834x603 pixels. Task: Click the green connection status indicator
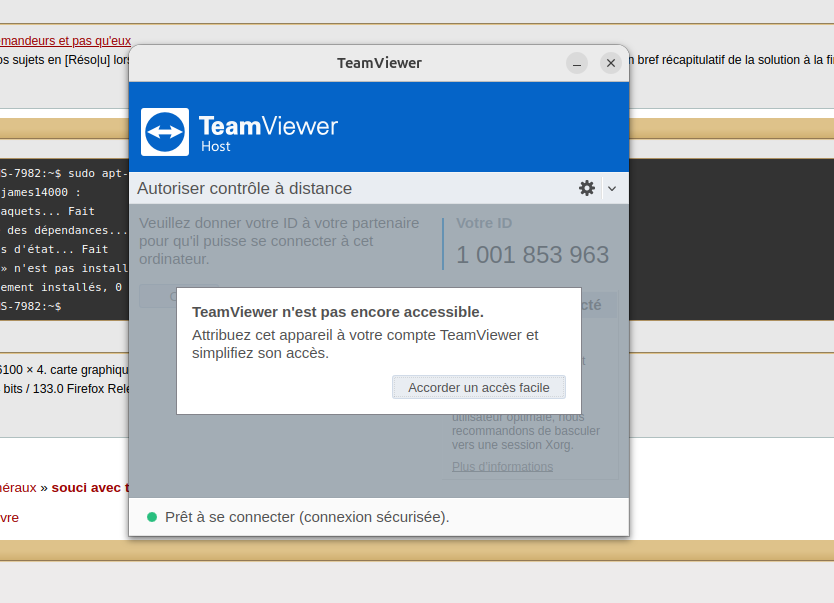pyautogui.click(x=152, y=517)
